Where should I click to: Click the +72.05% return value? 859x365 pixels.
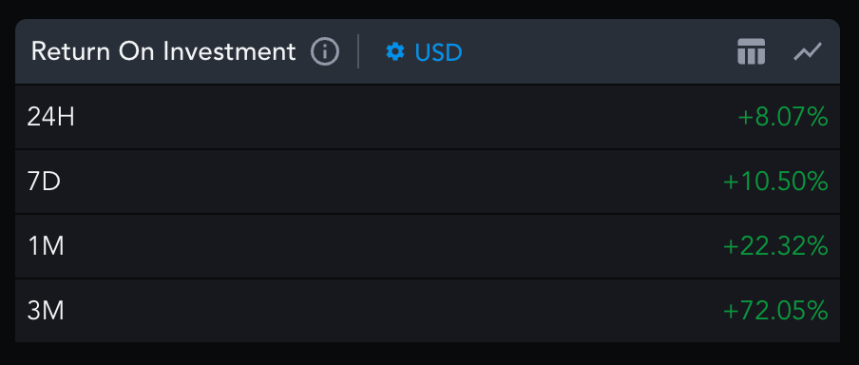[x=775, y=311]
